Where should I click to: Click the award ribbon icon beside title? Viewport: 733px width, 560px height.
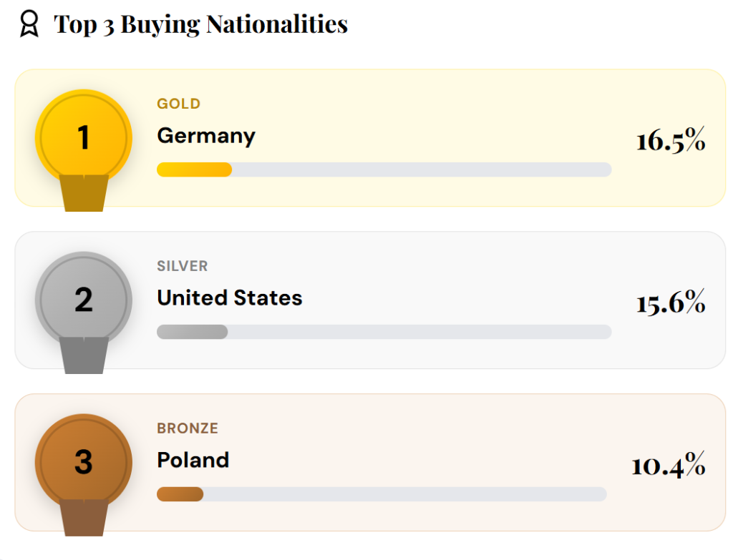(x=28, y=23)
